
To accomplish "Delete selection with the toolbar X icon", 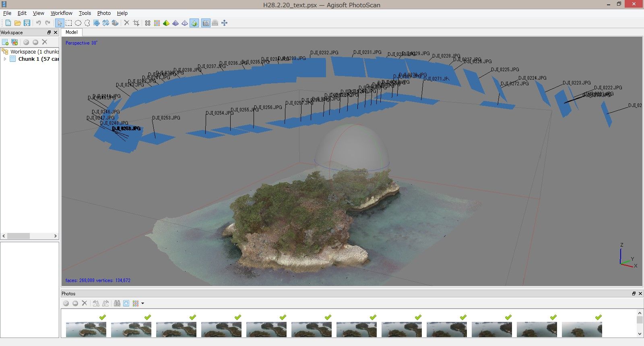I will (x=126, y=23).
